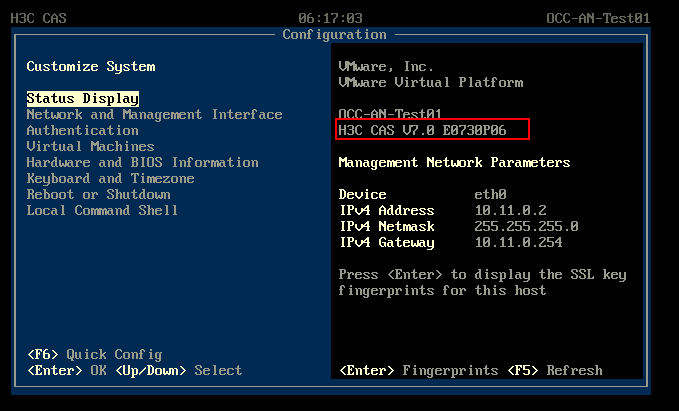The image size is (679, 411).
Task: Click the F6 Quick Config hint
Action: pyautogui.click(x=94, y=355)
